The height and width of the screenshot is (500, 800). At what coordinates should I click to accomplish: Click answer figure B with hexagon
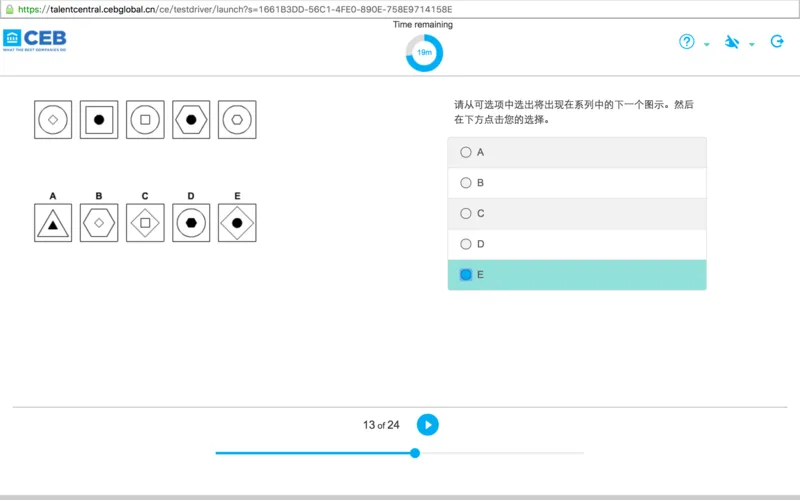point(99,223)
